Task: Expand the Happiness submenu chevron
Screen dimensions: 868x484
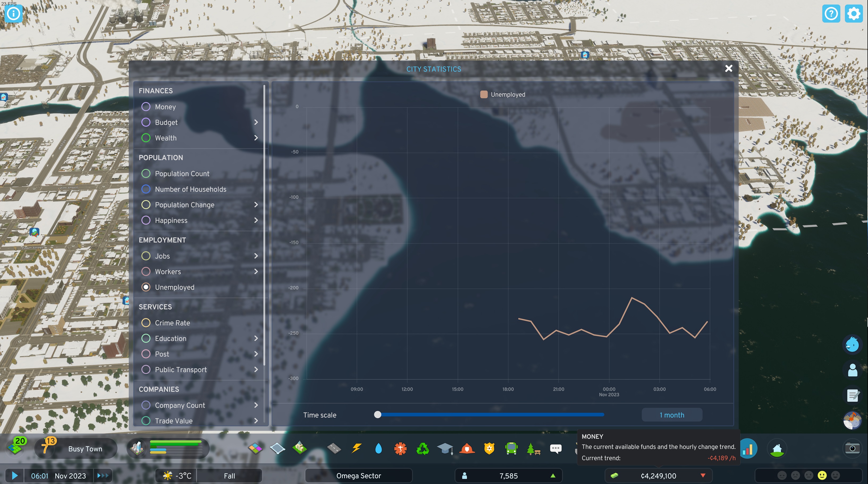Action: pyautogui.click(x=256, y=220)
